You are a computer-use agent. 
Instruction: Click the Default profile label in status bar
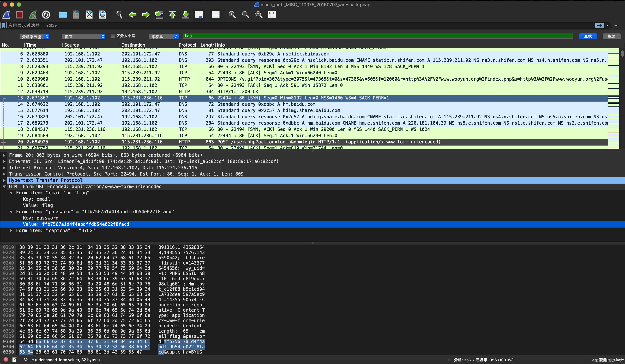[617, 360]
